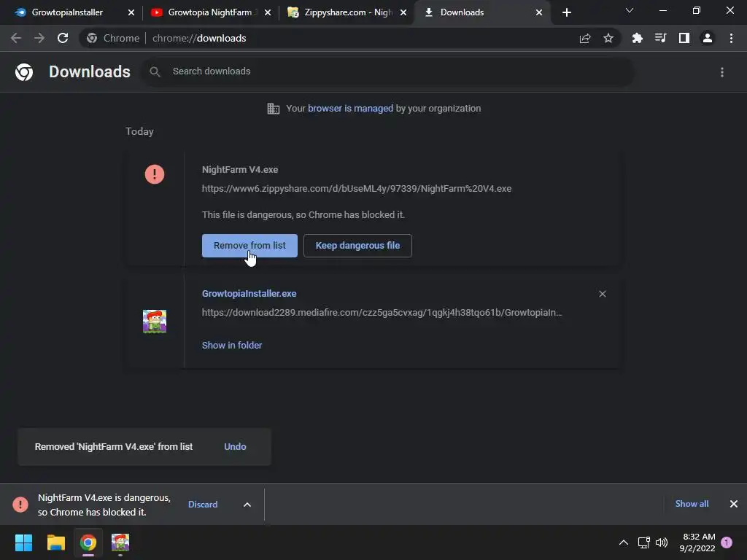
Task: Expand the NightFarm download options chevron
Action: (247, 505)
